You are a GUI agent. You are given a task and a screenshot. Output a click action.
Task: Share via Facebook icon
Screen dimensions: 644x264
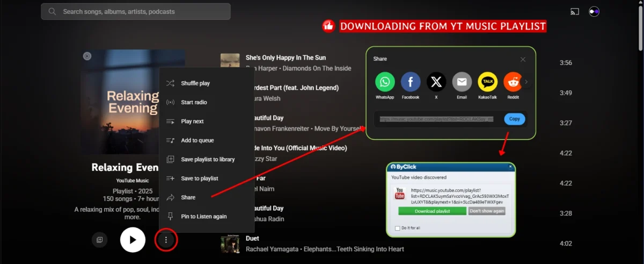[411, 82]
